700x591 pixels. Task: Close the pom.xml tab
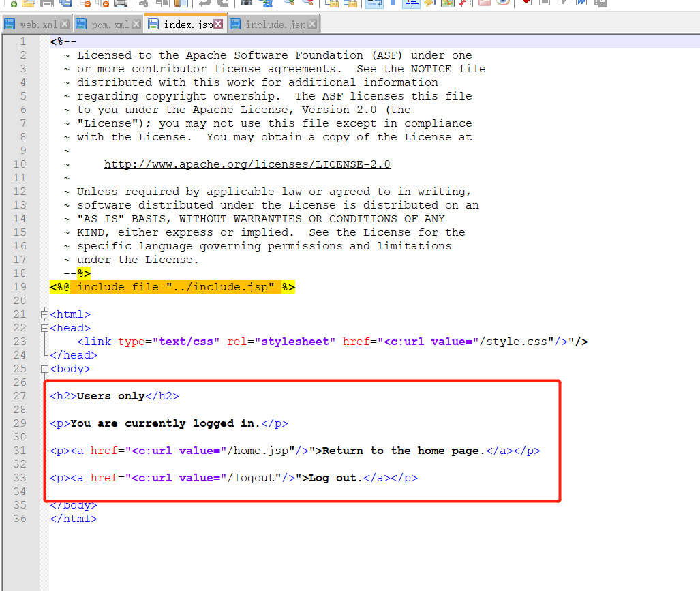click(136, 24)
